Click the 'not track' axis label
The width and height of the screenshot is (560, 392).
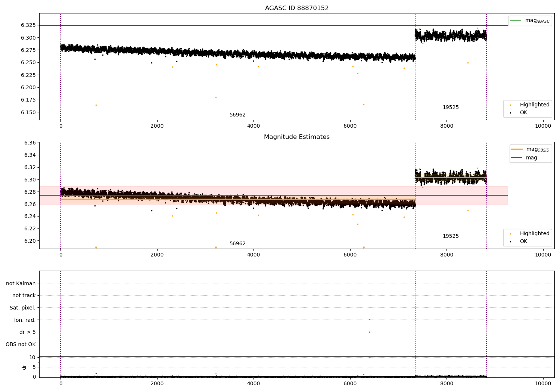[24, 295]
